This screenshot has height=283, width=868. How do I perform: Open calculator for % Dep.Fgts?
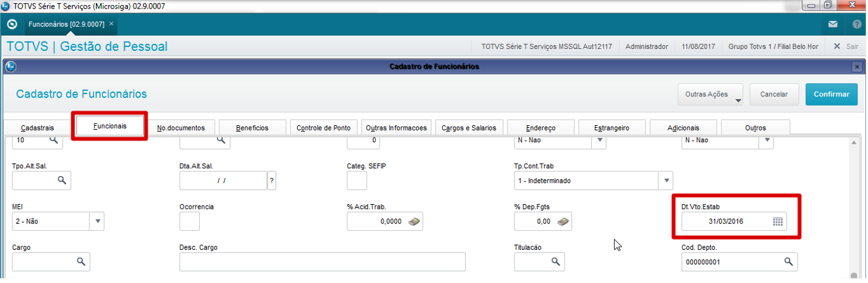click(563, 222)
